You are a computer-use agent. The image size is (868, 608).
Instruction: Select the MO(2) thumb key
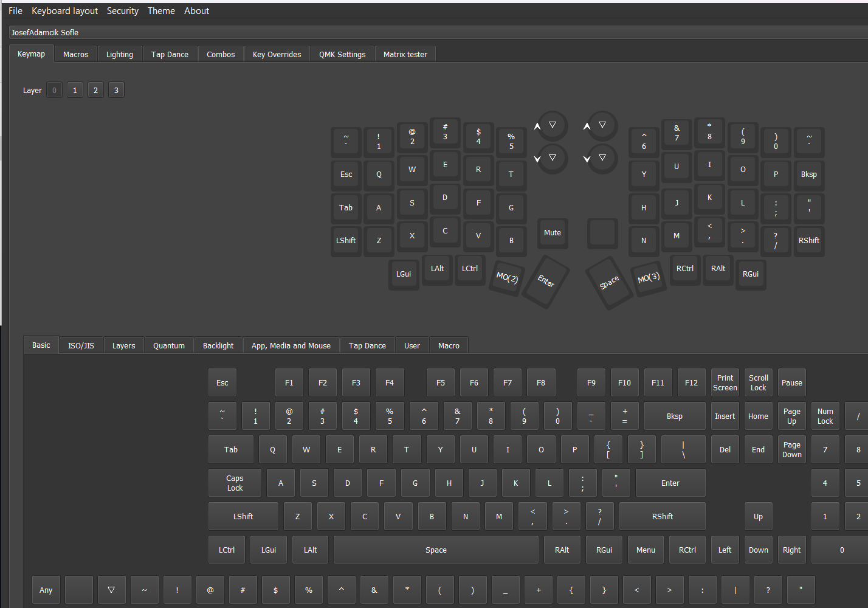pos(507,278)
